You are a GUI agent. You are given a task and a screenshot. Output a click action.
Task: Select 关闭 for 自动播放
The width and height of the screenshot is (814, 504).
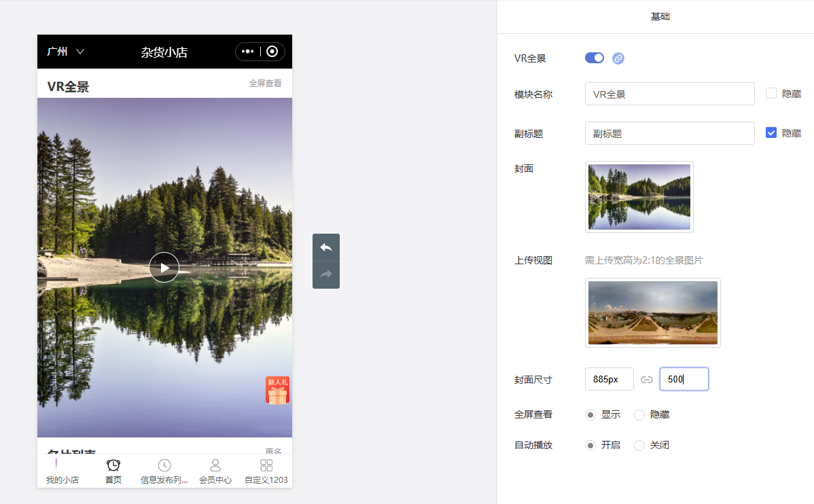pyautogui.click(x=639, y=446)
